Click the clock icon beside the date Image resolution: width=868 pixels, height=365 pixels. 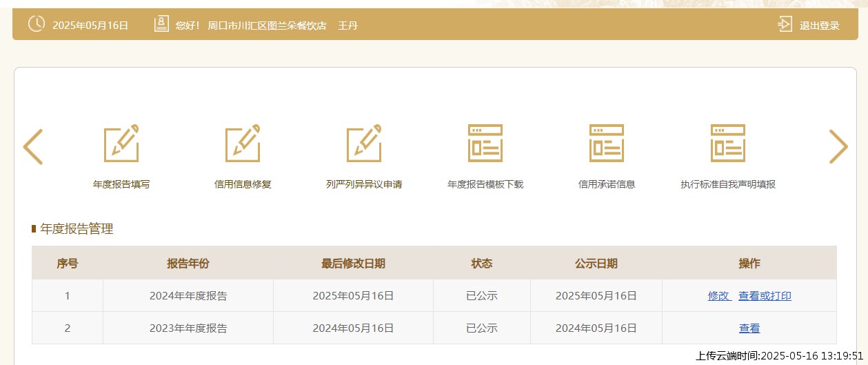click(36, 24)
